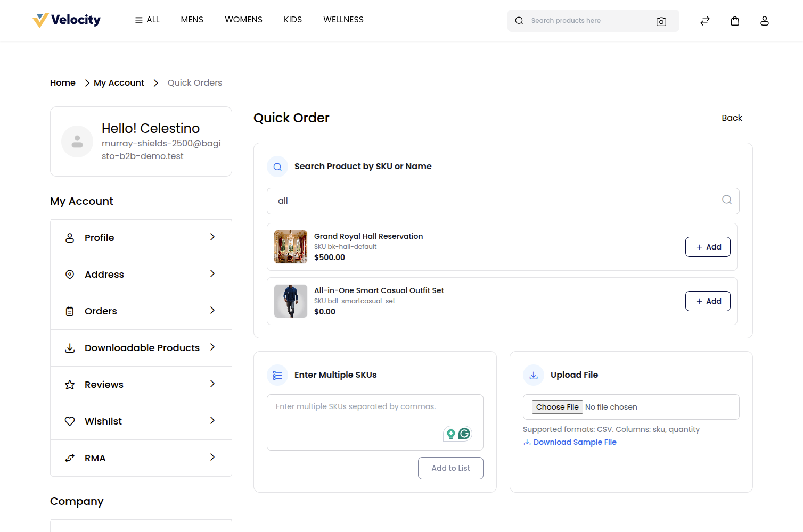Open Reviews in My Account menu
The width and height of the screenshot is (803, 532).
click(x=141, y=385)
